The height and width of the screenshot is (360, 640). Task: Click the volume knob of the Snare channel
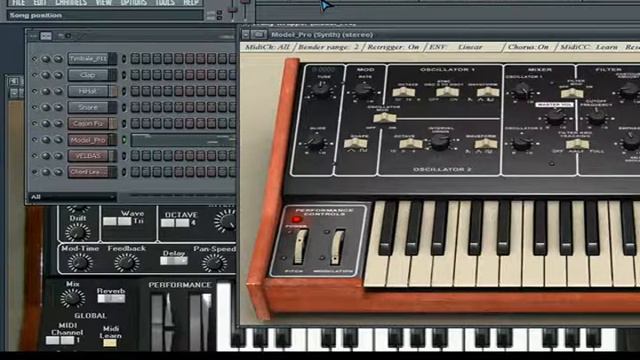[x=58, y=107]
